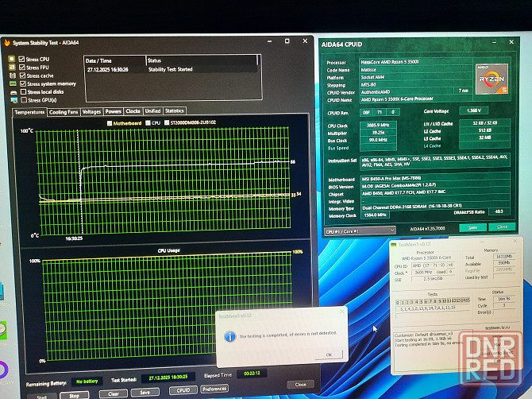
Task: Switch to the Cooling Fans tab
Action: click(x=64, y=112)
